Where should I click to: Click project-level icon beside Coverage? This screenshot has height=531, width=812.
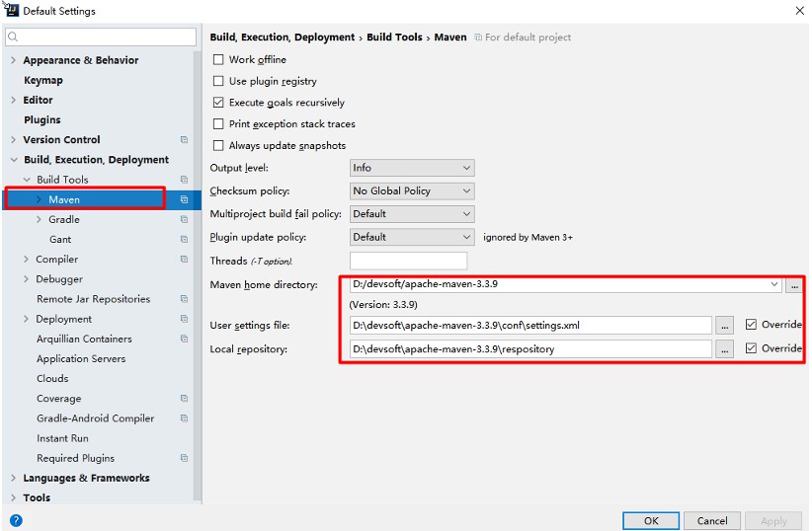pos(184,399)
